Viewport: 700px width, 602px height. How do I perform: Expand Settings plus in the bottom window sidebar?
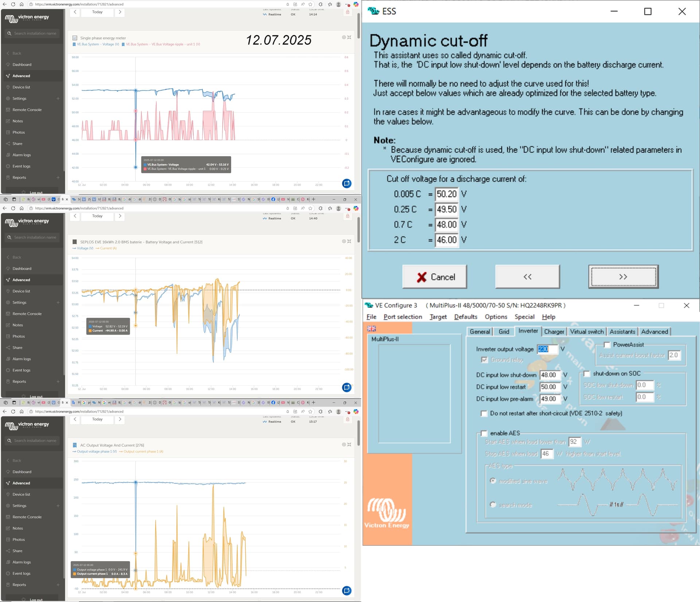pyautogui.click(x=58, y=506)
